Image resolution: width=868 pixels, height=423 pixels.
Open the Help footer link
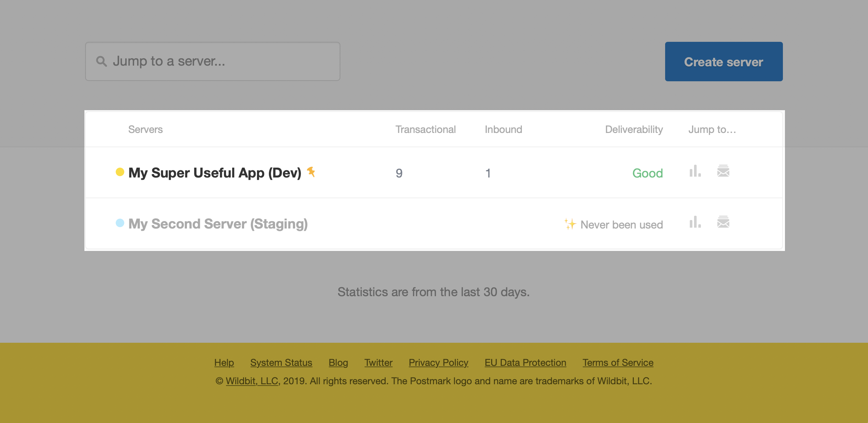pos(224,363)
